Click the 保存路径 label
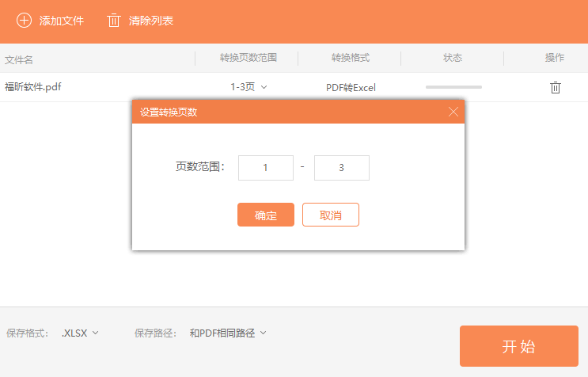 156,333
